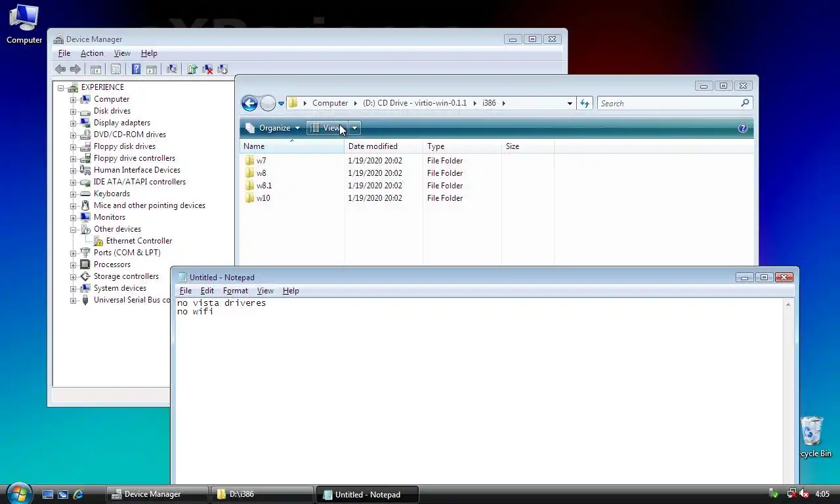Open the Organize dropdown in Explorer
Image resolution: width=840 pixels, height=504 pixels.
[273, 128]
